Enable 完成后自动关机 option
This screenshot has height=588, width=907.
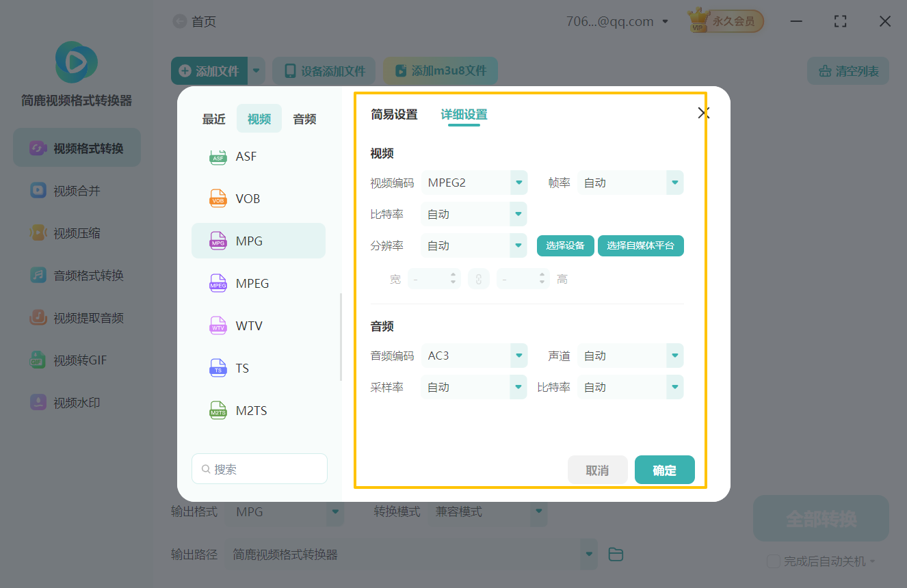tap(774, 561)
